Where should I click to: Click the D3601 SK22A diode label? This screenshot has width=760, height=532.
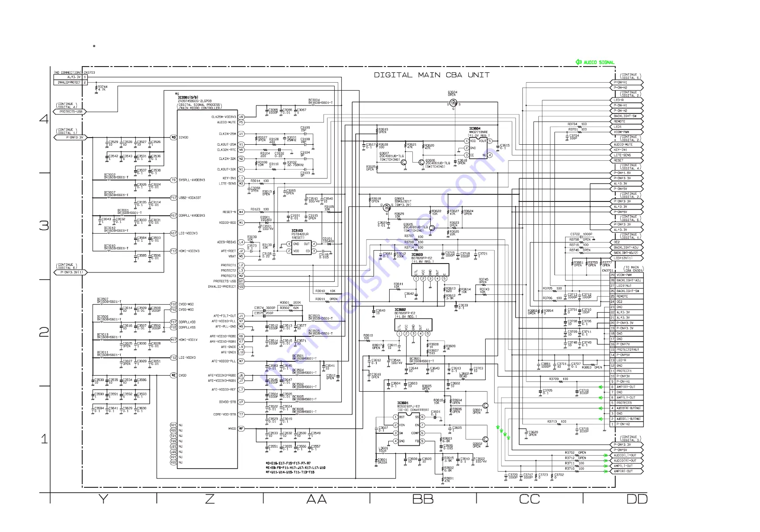pyautogui.click(x=382, y=461)
